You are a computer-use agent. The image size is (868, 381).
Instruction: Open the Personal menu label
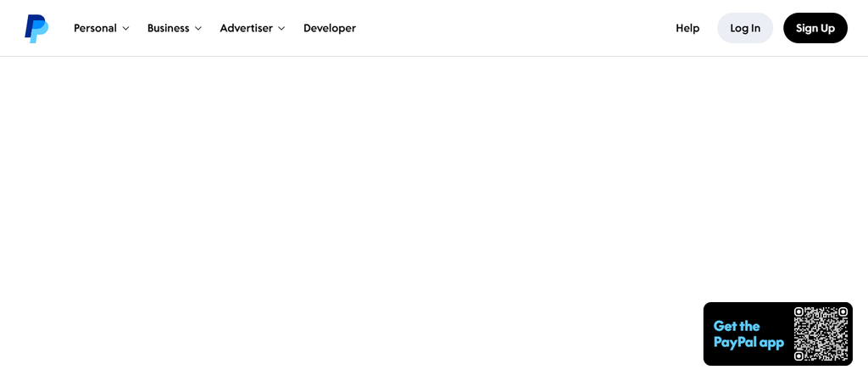pyautogui.click(x=95, y=28)
